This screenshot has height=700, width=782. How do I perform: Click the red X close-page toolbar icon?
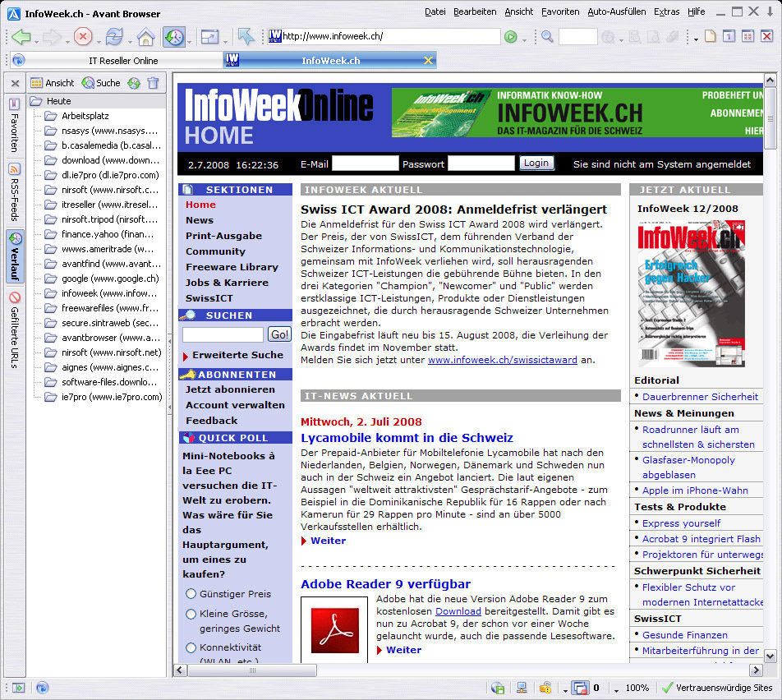766,36
